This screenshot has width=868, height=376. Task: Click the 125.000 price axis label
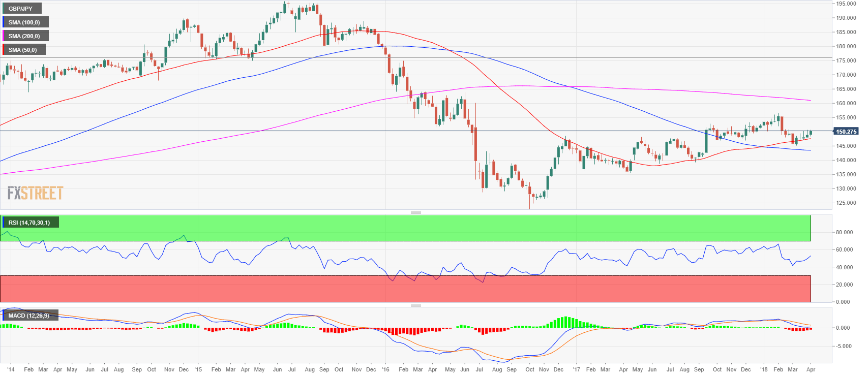pos(846,203)
